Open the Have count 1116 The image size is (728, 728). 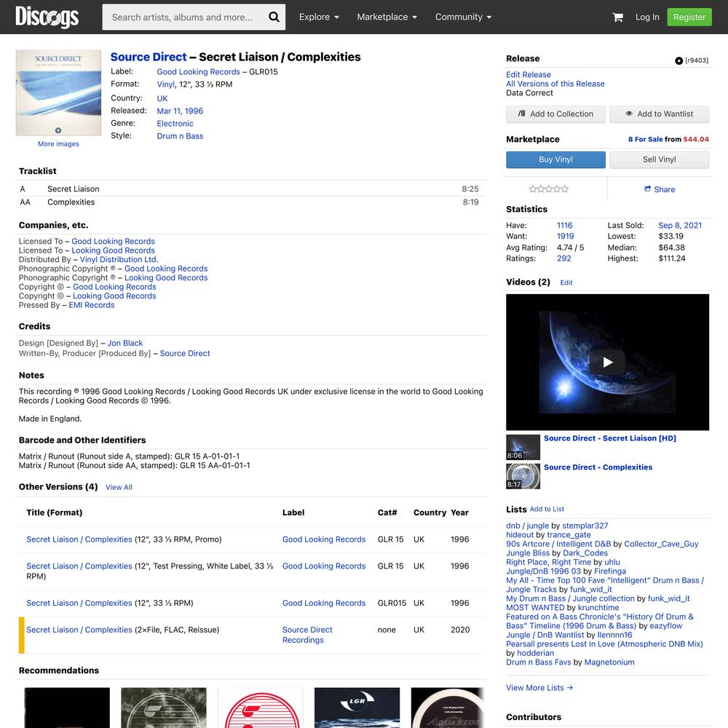tap(565, 225)
